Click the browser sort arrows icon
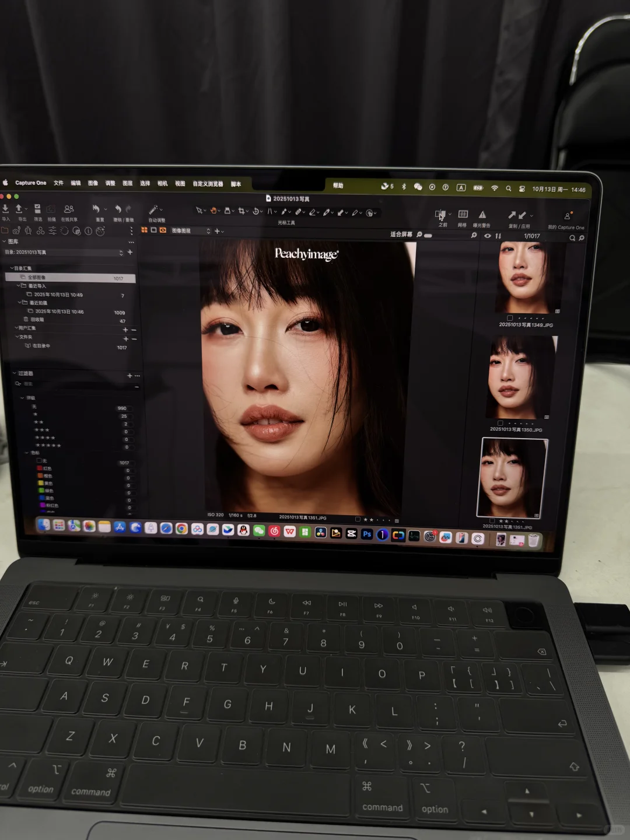This screenshot has width=630, height=840. tap(498, 236)
